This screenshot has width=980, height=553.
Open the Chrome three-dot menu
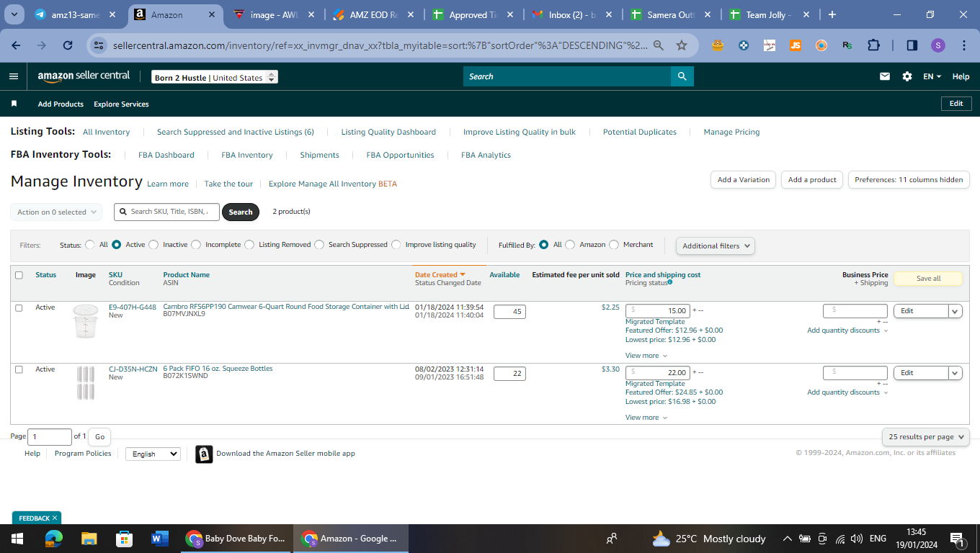pos(964,45)
